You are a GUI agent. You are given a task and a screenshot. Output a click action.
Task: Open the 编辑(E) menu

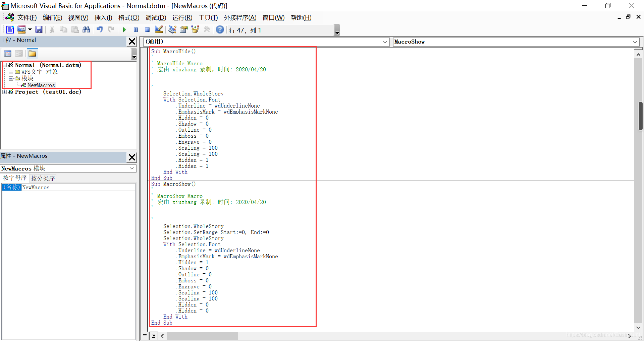52,18
